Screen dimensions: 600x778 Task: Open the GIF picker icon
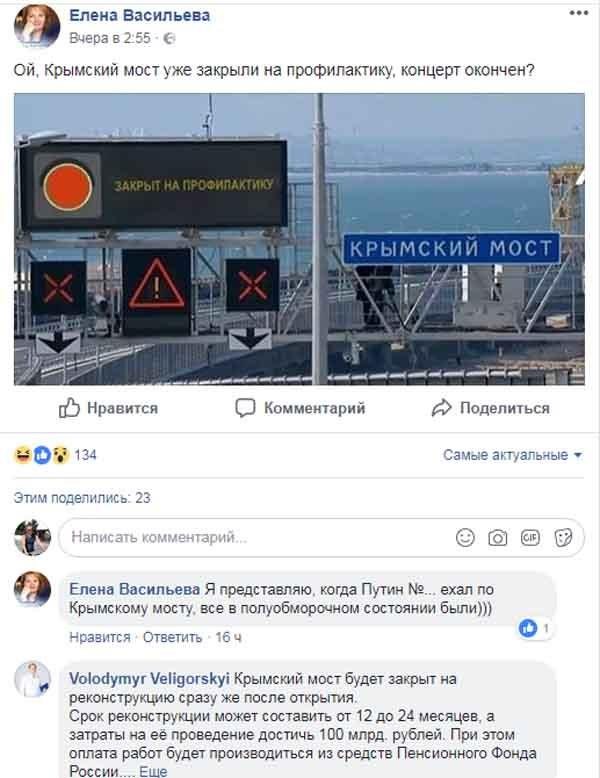coord(530,537)
